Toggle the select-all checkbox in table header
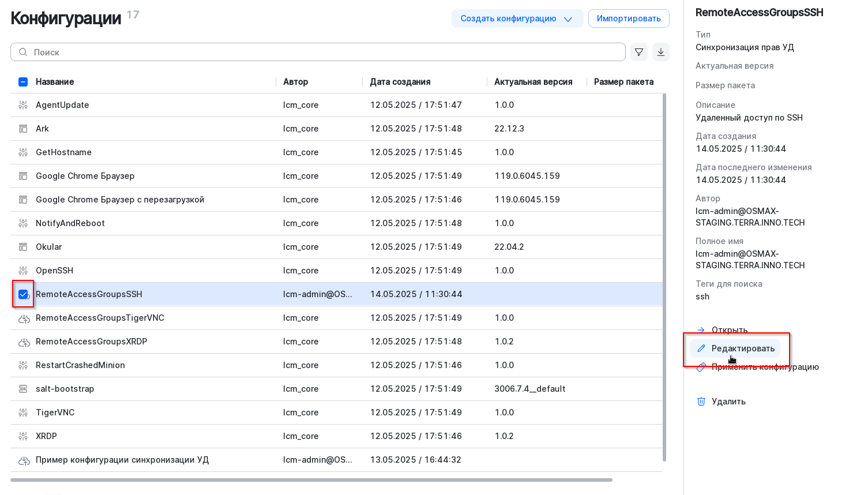868x495 pixels. (x=23, y=82)
